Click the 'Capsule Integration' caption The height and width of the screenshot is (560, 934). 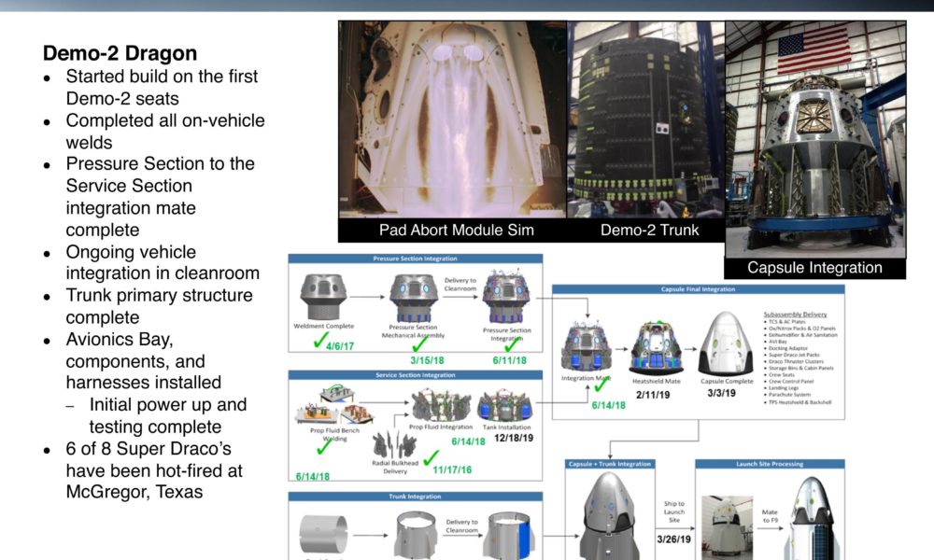(x=814, y=268)
